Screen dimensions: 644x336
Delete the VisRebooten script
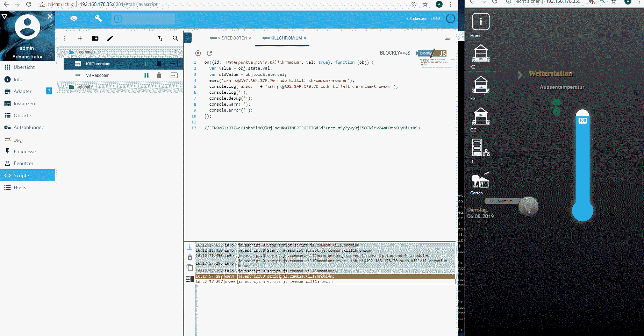159,75
